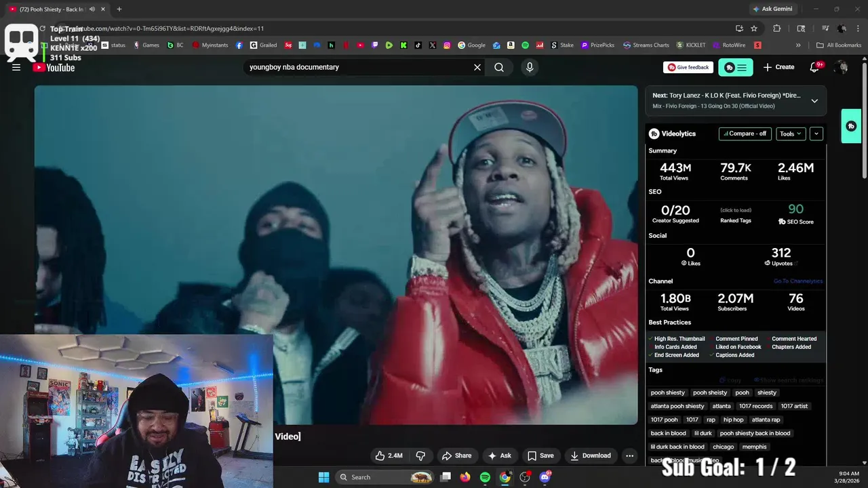This screenshot has width=868, height=488.
Task: Click the TubeBuddy teal menu button
Action: 736,67
